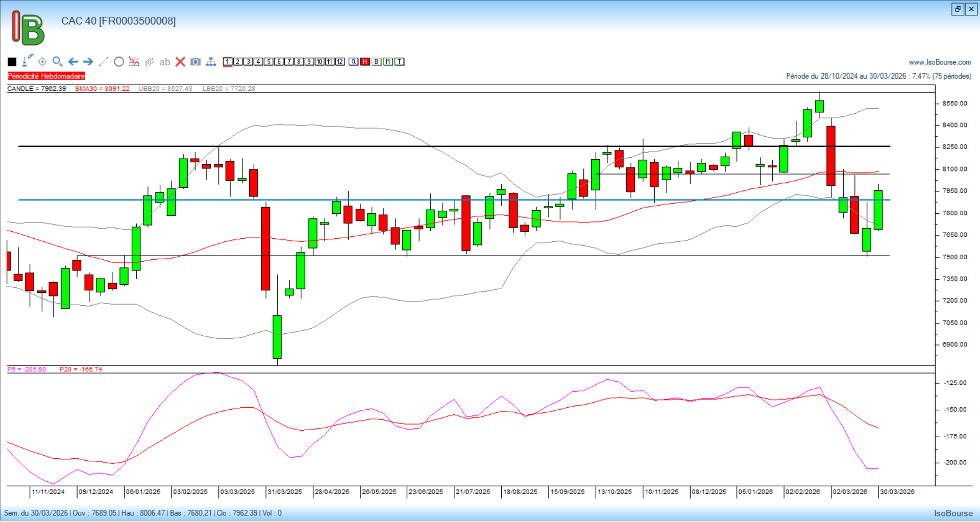Viewport: 980px width, 522px height.
Task: Restore the chart window size
Action: tap(958, 9)
